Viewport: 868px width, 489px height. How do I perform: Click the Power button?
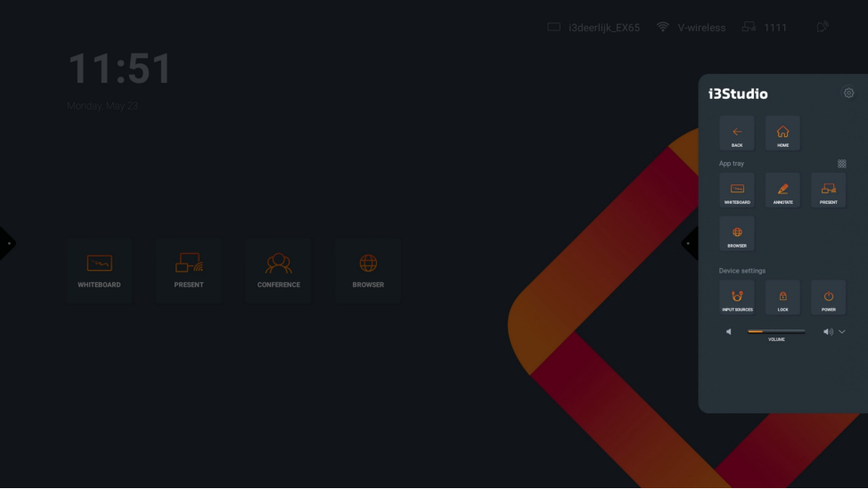coord(828,297)
